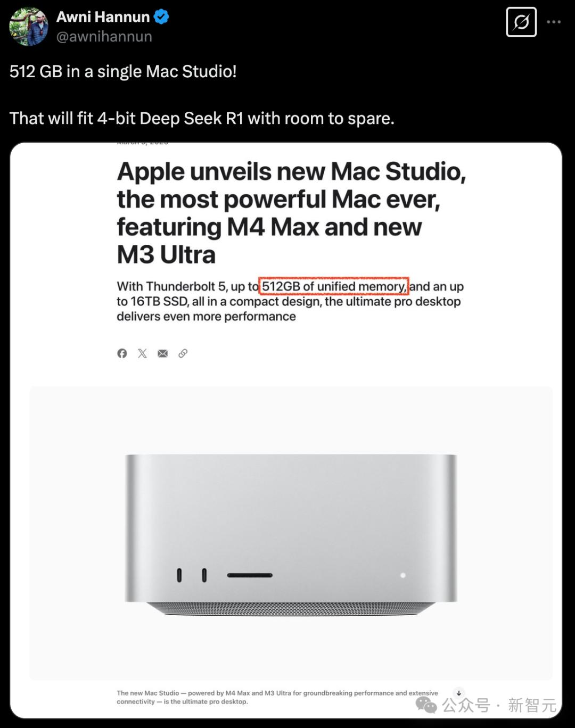This screenshot has height=728, width=575.
Task: Open the three-dot more options menu
Action: [x=554, y=22]
